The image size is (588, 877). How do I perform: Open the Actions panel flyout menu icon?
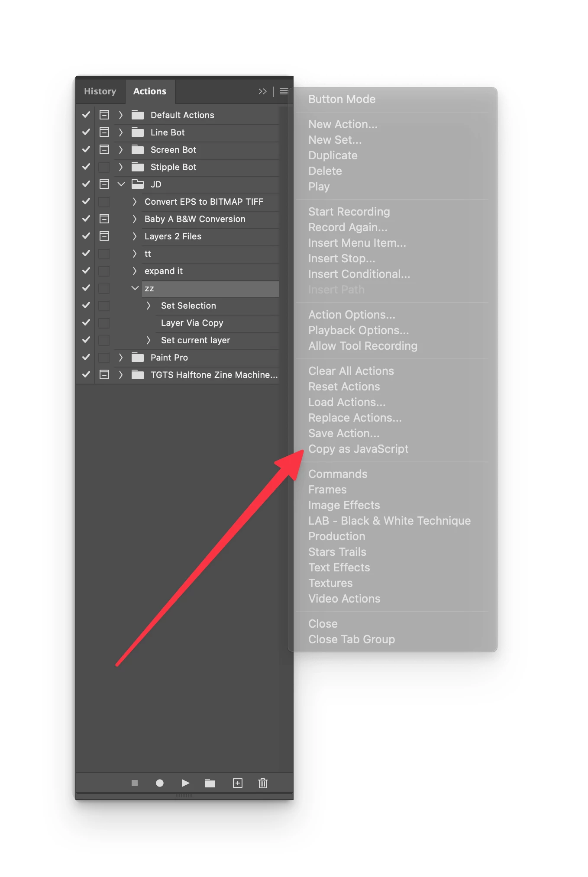(284, 91)
